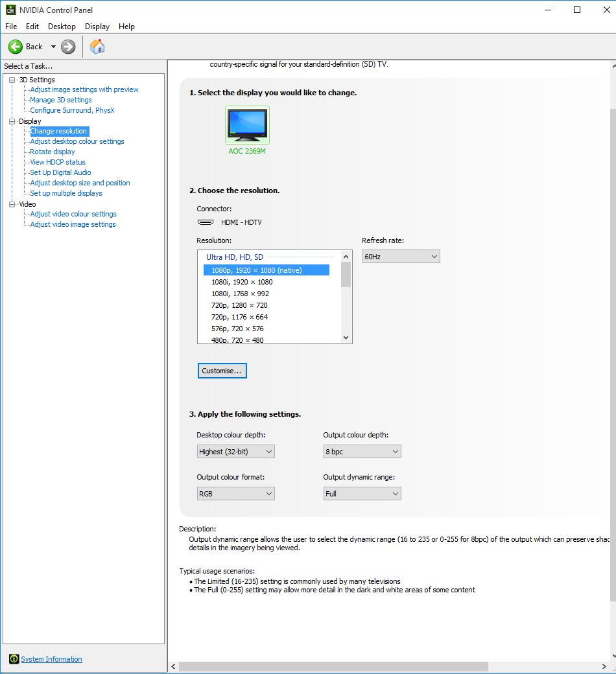
Task: Click resolution list scroll down arrow
Action: [x=346, y=338]
